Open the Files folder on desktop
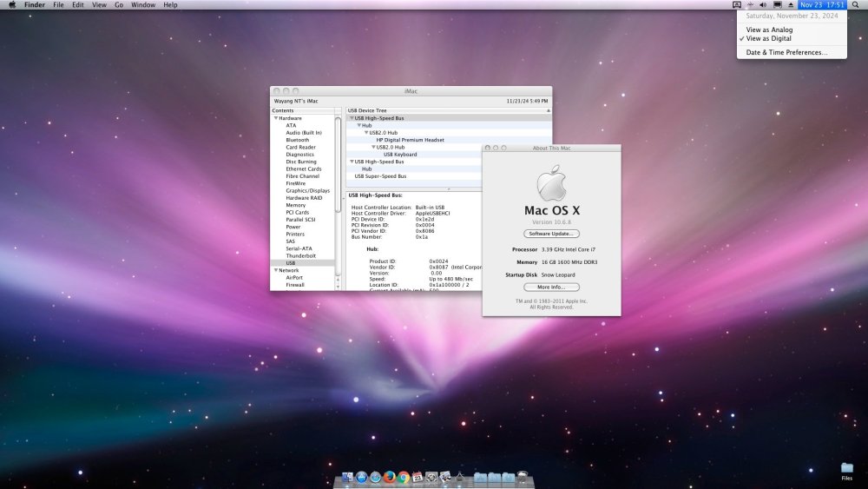This screenshot has height=489, width=868. 847,472
